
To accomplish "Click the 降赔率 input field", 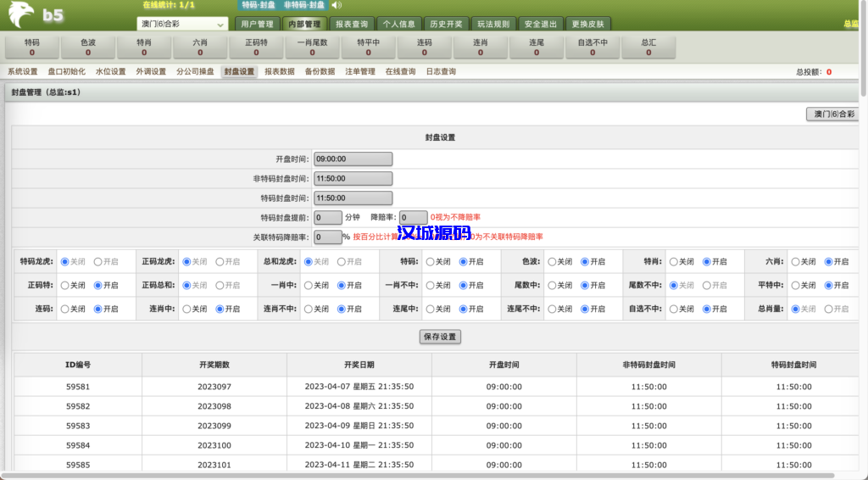I will 414,218.
